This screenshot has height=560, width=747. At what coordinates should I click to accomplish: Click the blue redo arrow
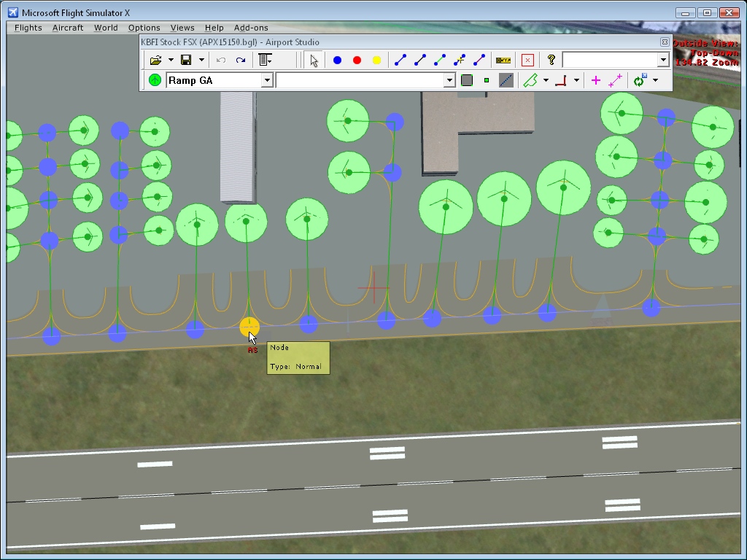(241, 61)
